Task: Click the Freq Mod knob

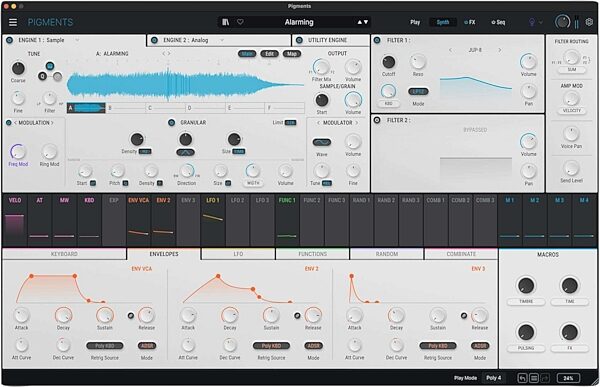Action: [x=18, y=152]
